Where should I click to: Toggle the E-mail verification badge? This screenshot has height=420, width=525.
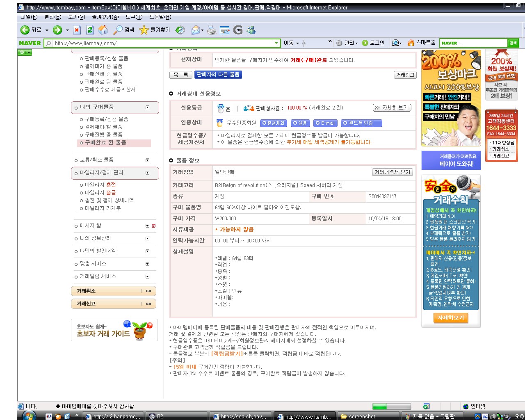324,123
